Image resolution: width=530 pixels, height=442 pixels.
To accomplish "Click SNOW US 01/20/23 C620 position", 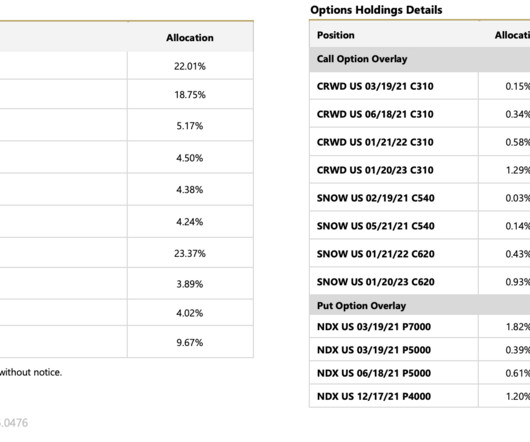I will (x=376, y=282).
